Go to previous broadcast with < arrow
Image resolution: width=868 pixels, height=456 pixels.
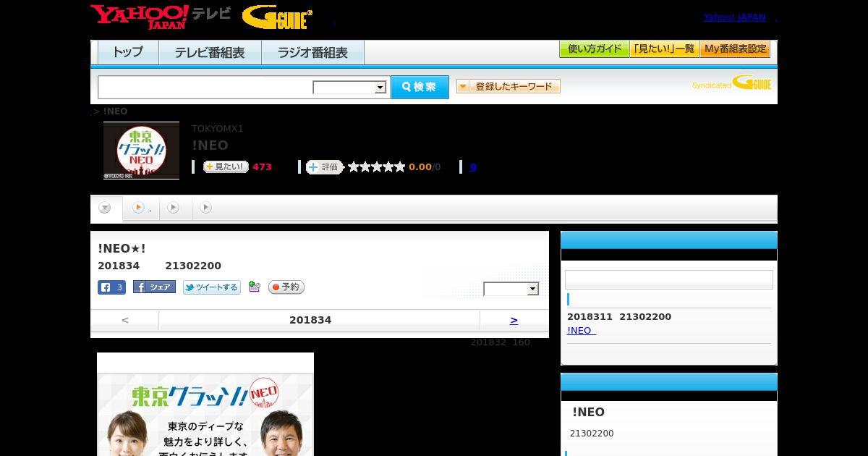click(125, 320)
